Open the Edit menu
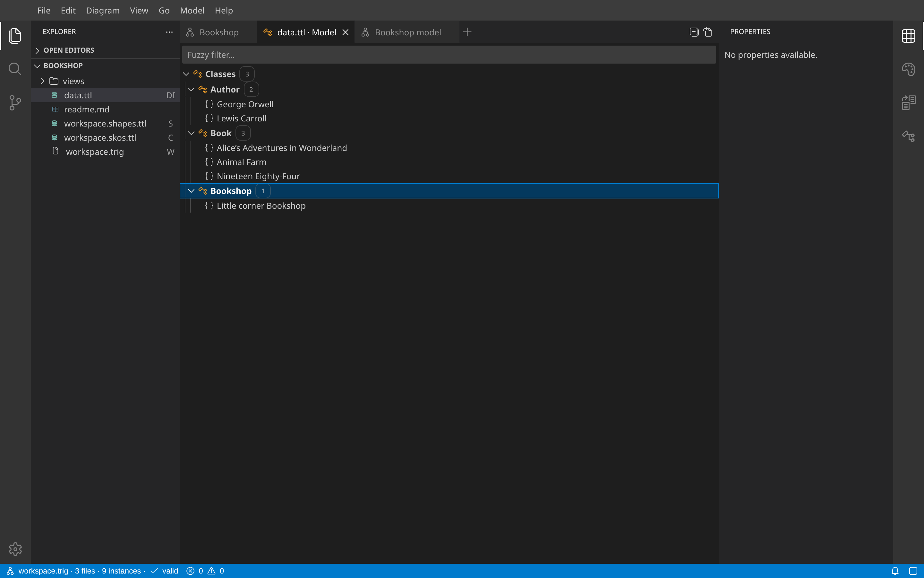 coord(68,10)
